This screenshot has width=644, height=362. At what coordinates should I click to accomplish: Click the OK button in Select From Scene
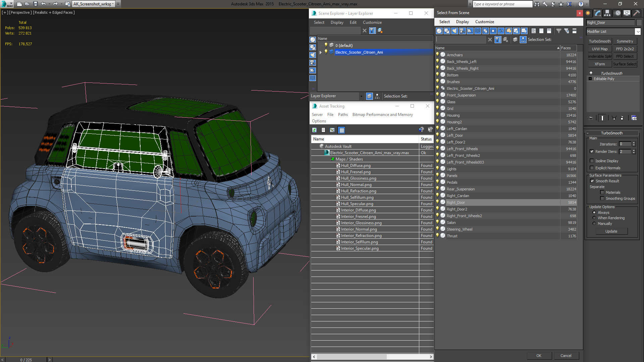pos(539,356)
